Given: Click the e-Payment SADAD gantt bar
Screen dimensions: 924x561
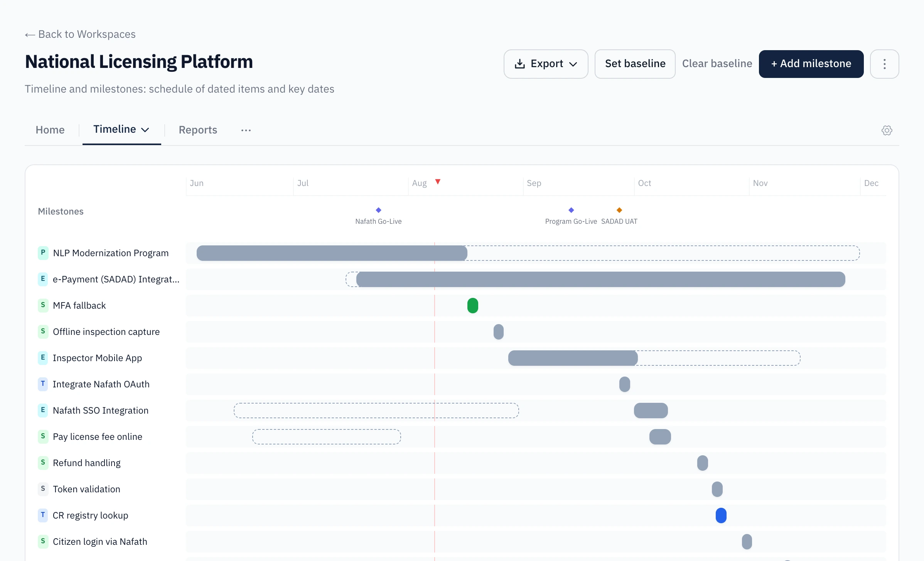Looking at the screenshot, I should click(600, 279).
